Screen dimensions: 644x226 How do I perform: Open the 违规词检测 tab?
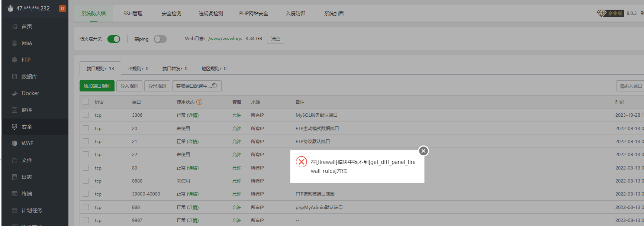(211, 13)
